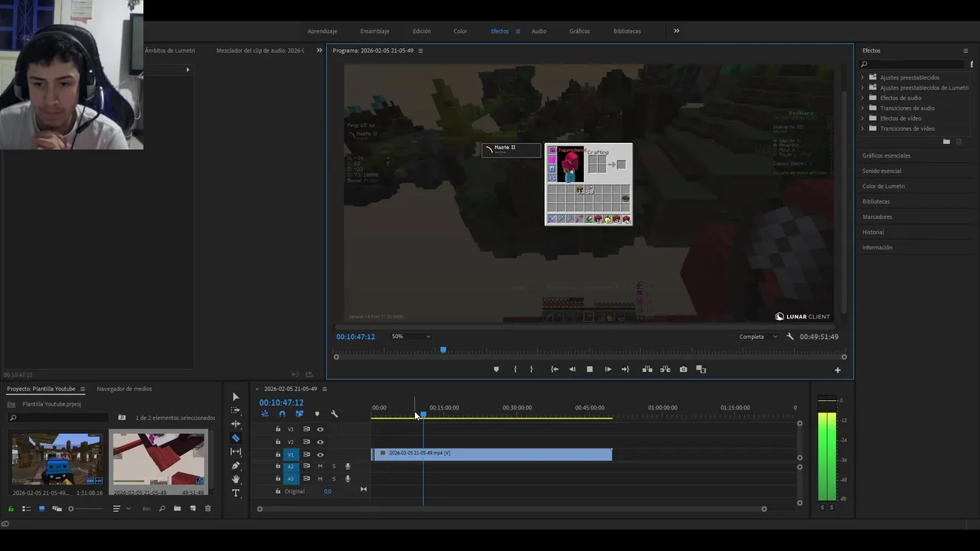The width and height of the screenshot is (980, 551).
Task: Open timeline display settings wrench
Action: (x=334, y=414)
